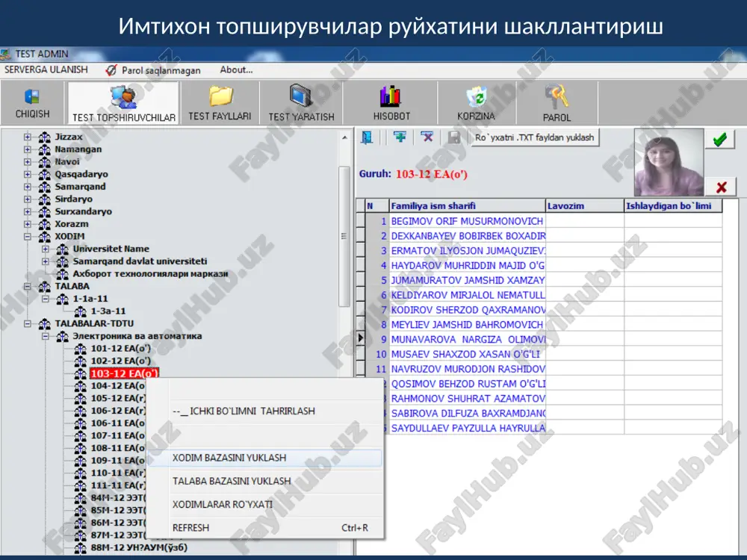
Task: Open HISOBOT chart icon
Action: [x=391, y=96]
